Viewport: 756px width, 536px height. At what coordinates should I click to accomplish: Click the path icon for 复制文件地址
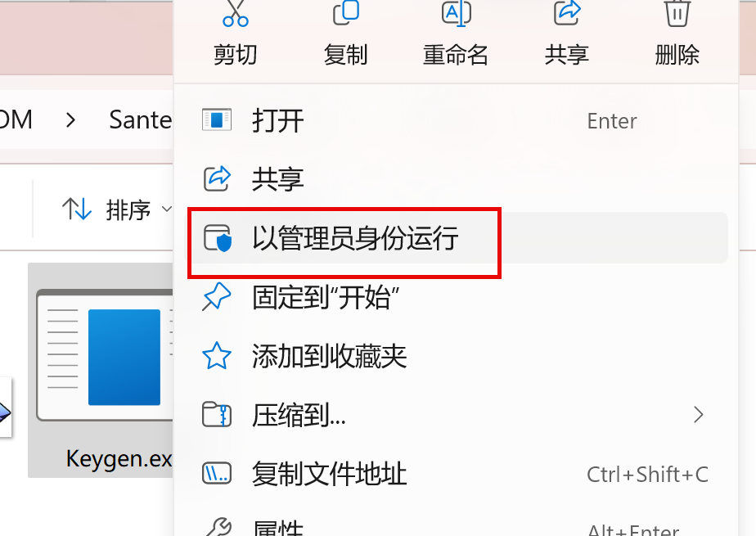point(217,473)
